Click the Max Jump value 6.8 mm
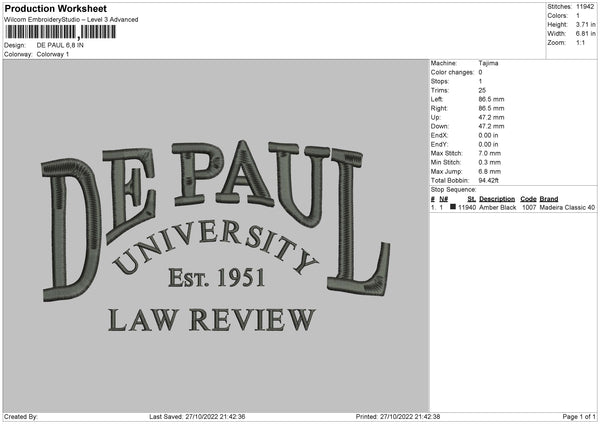The width and height of the screenshot is (600, 424). [489, 171]
